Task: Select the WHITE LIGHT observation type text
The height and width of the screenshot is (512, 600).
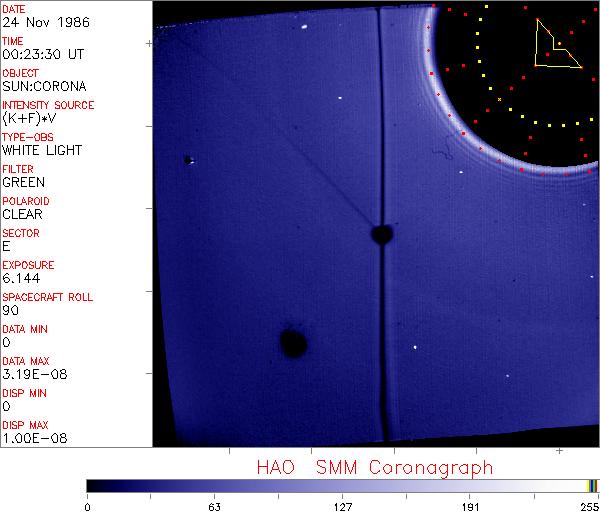Action: tap(42, 150)
